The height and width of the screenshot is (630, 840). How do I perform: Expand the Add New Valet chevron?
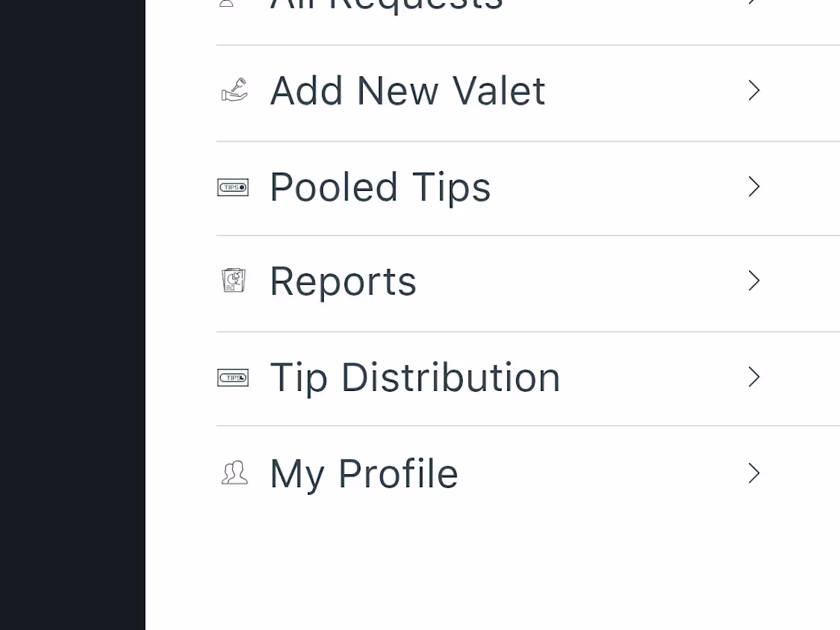point(753,90)
